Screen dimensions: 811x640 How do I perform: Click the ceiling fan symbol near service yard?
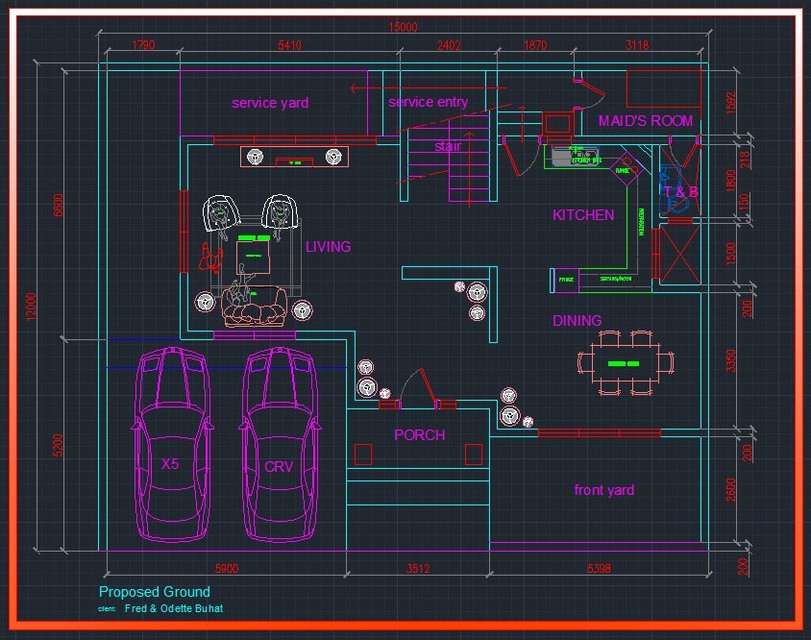click(255, 156)
